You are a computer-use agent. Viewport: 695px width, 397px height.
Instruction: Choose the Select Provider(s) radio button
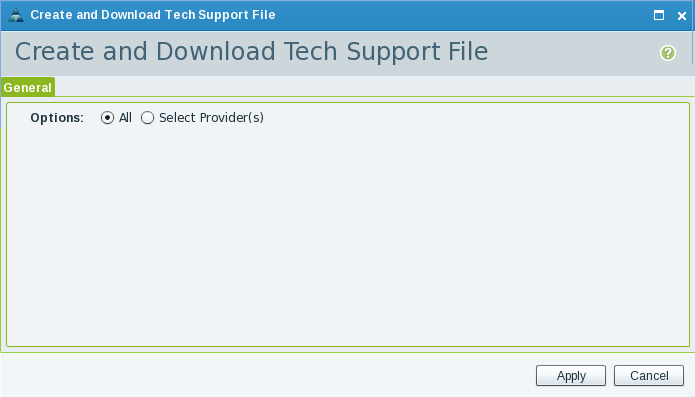click(x=147, y=117)
